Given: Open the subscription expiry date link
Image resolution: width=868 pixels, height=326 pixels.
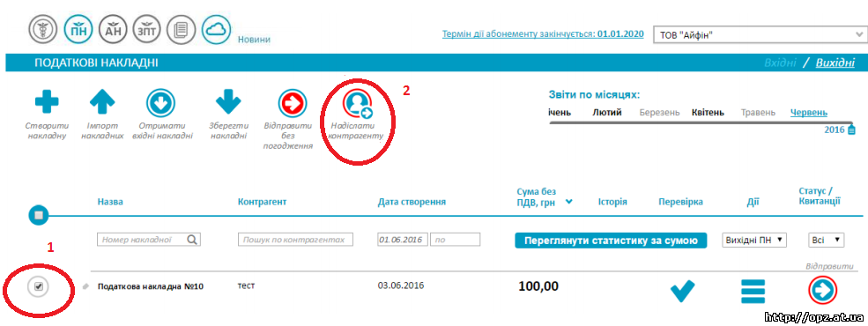Looking at the screenshot, I should click(543, 33).
